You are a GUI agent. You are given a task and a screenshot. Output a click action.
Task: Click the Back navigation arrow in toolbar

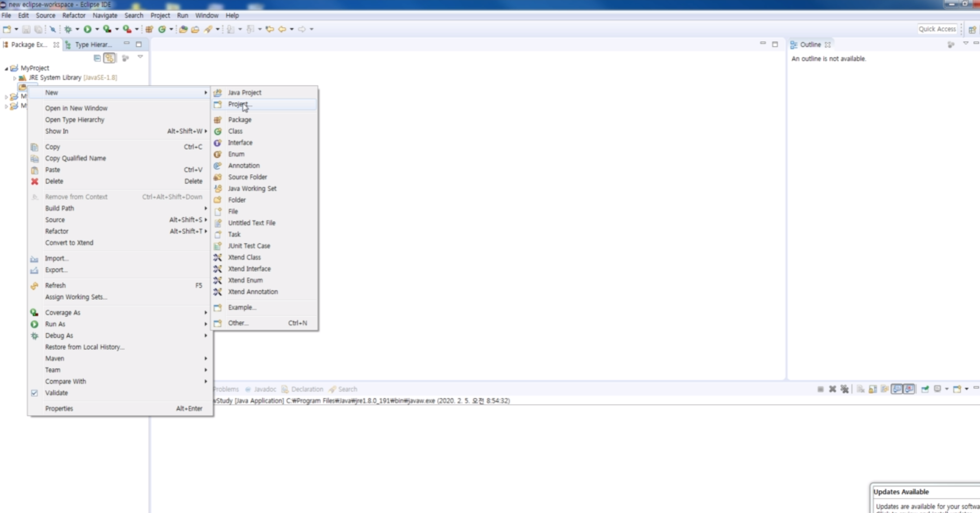pos(282,29)
